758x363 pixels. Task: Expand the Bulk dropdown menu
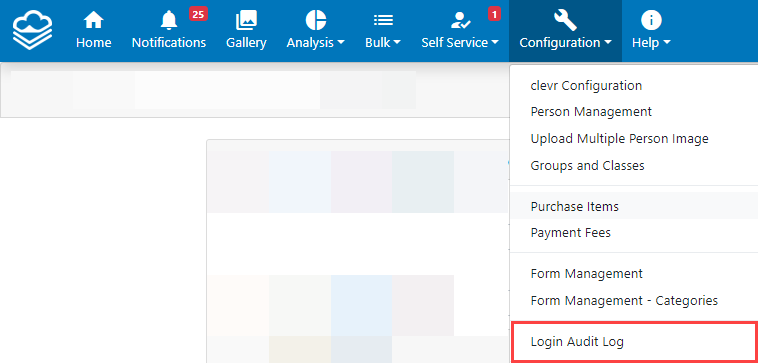tap(383, 43)
